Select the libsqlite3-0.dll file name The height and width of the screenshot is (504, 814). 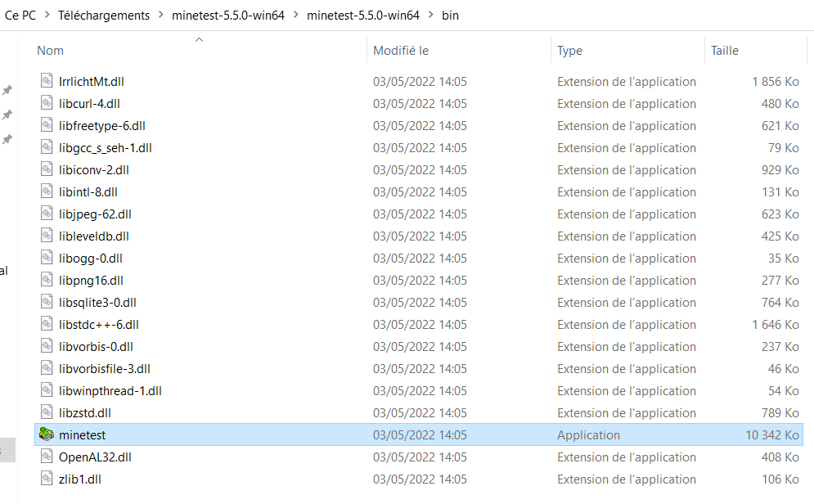(x=97, y=302)
